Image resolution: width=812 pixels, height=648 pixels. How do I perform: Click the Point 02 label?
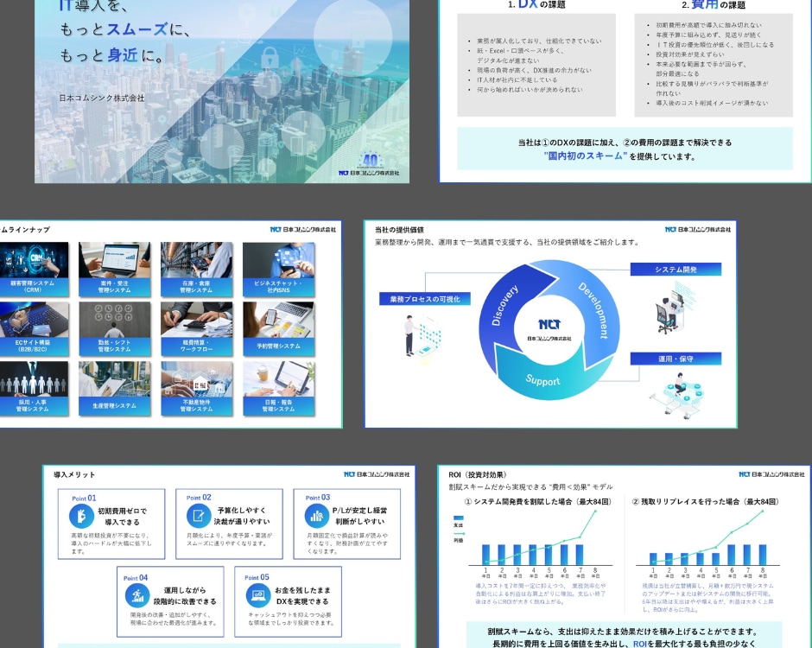click(x=199, y=498)
